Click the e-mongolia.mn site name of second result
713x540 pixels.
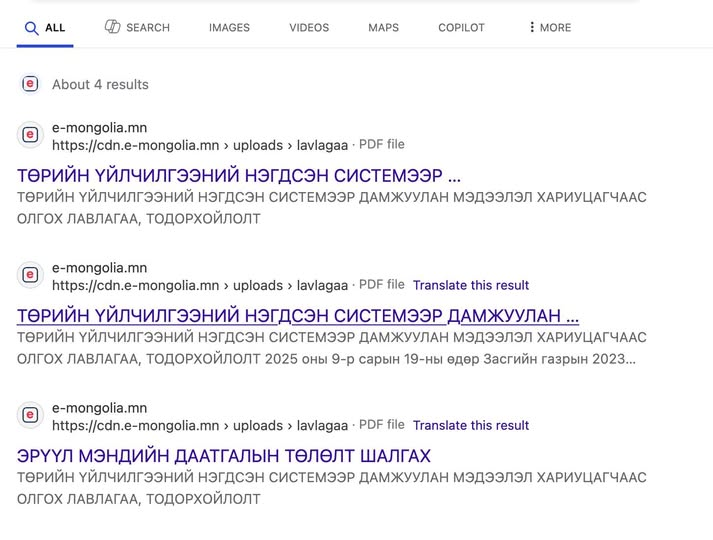click(x=99, y=268)
